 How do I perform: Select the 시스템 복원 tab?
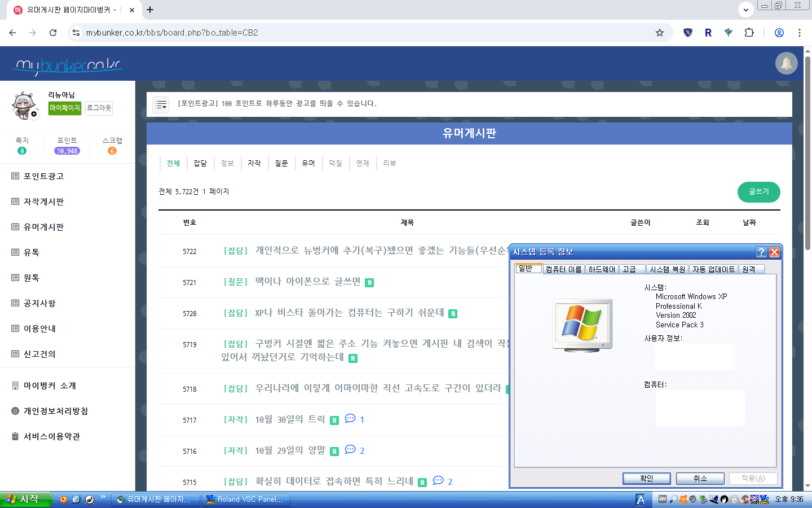click(x=667, y=269)
